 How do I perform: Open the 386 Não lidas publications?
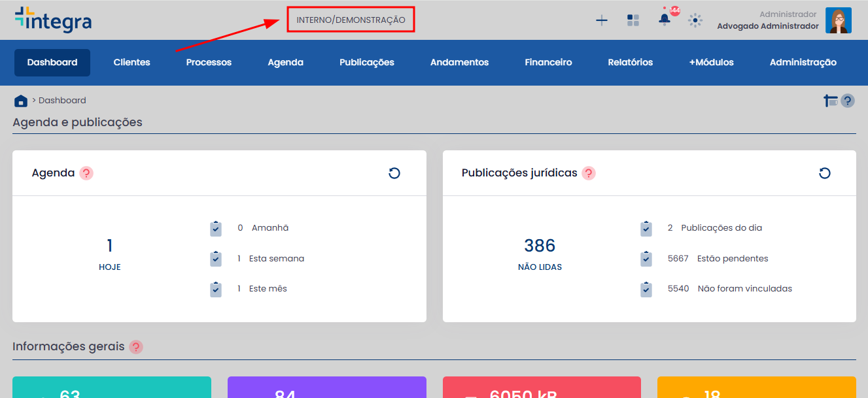[x=540, y=253]
